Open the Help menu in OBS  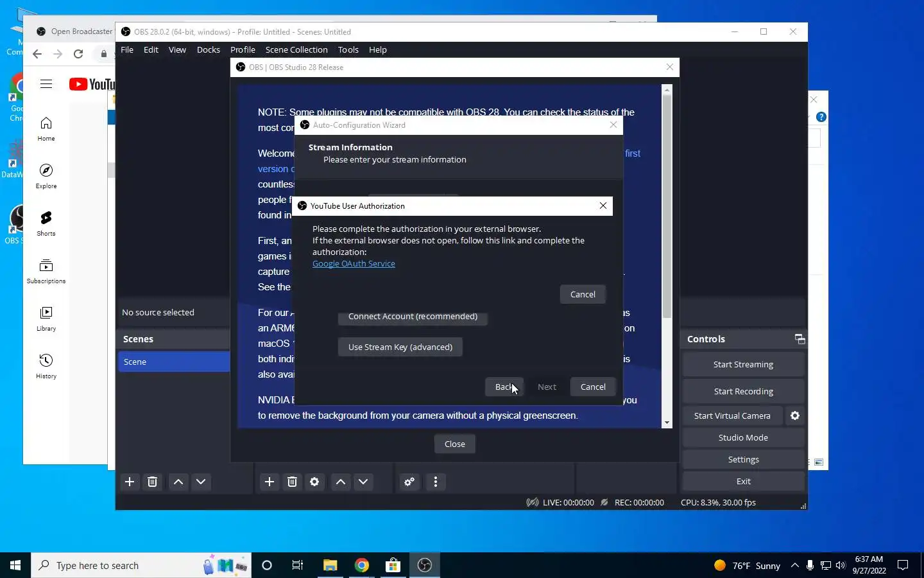click(377, 49)
